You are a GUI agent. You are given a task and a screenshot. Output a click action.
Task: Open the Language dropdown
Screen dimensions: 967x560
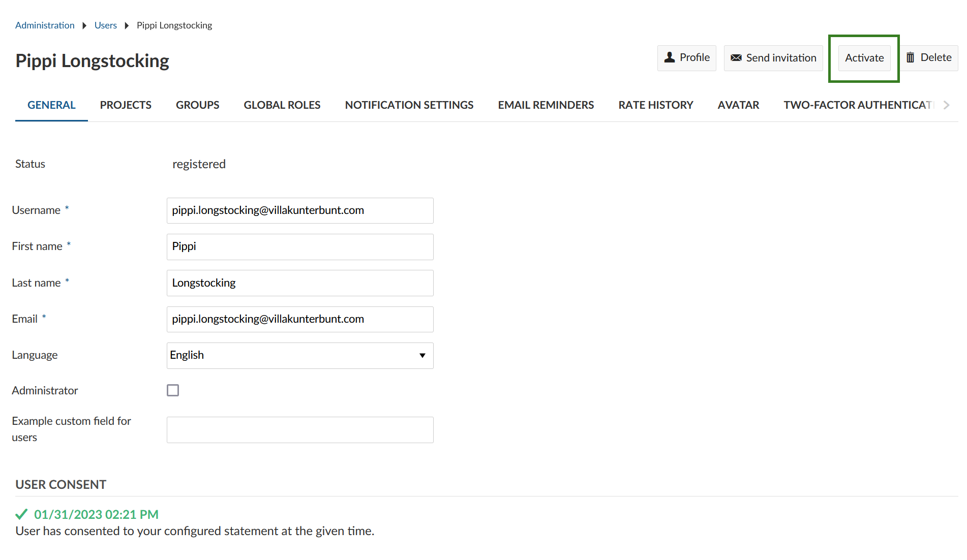click(x=300, y=355)
